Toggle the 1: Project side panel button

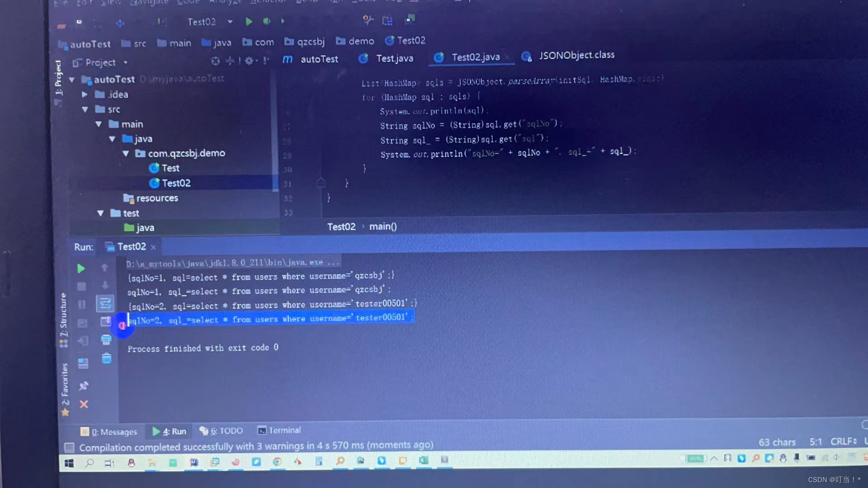(58, 77)
